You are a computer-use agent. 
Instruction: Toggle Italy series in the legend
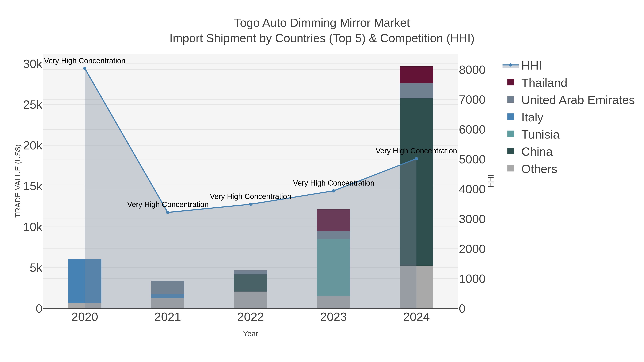[x=525, y=117]
